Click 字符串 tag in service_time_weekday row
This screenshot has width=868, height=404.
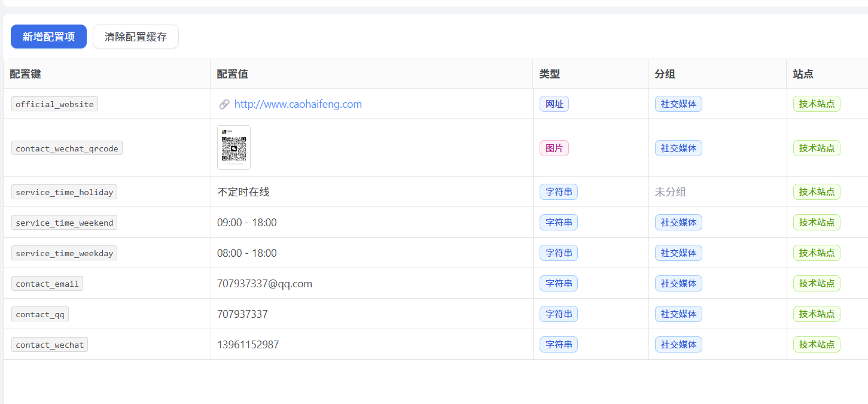[559, 253]
